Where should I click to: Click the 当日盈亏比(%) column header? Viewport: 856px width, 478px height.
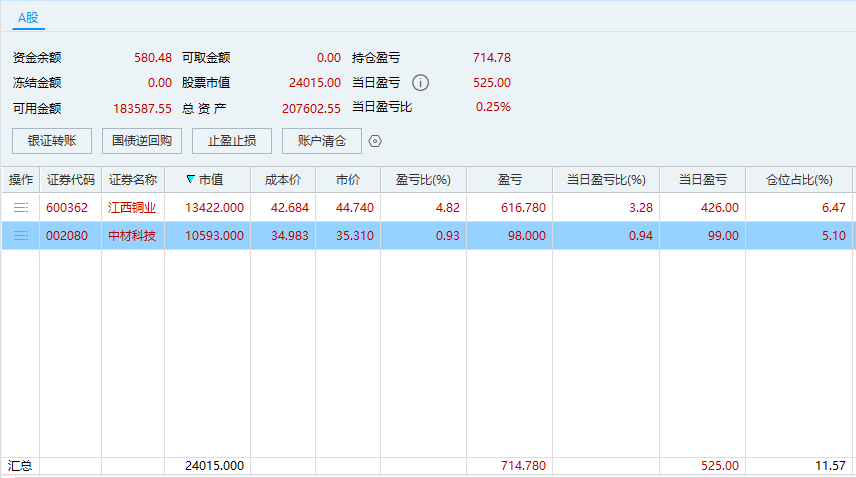(606, 180)
